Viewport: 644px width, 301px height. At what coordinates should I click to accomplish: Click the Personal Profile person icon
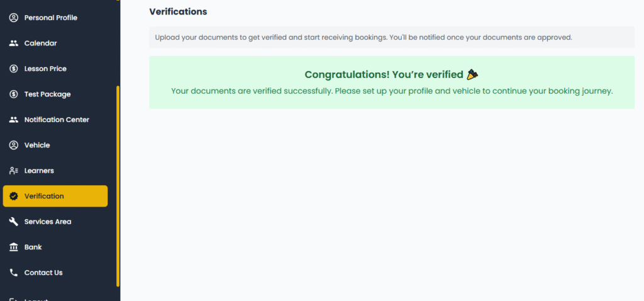click(x=14, y=18)
